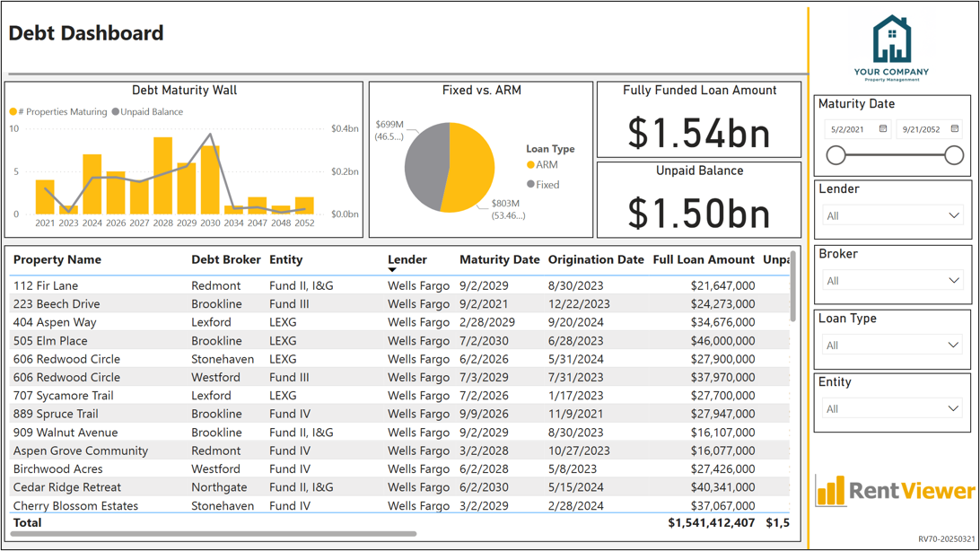Click the gray Unpaid Balance legend marker

(x=115, y=112)
